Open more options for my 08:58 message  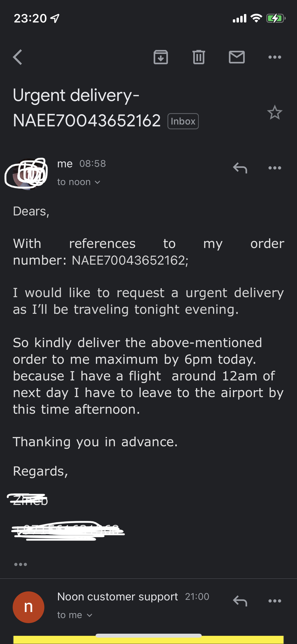coord(275,168)
